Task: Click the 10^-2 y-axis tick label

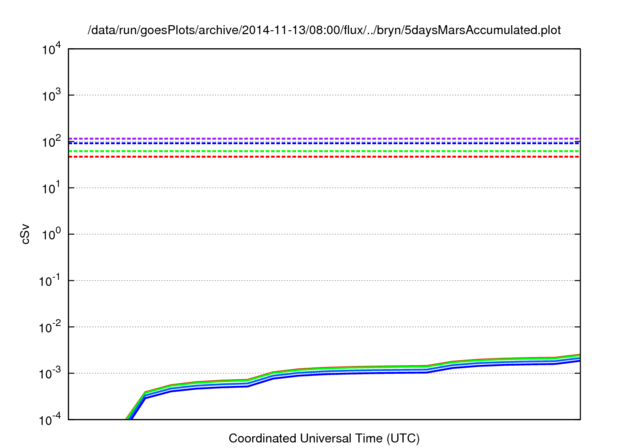Action: point(50,328)
